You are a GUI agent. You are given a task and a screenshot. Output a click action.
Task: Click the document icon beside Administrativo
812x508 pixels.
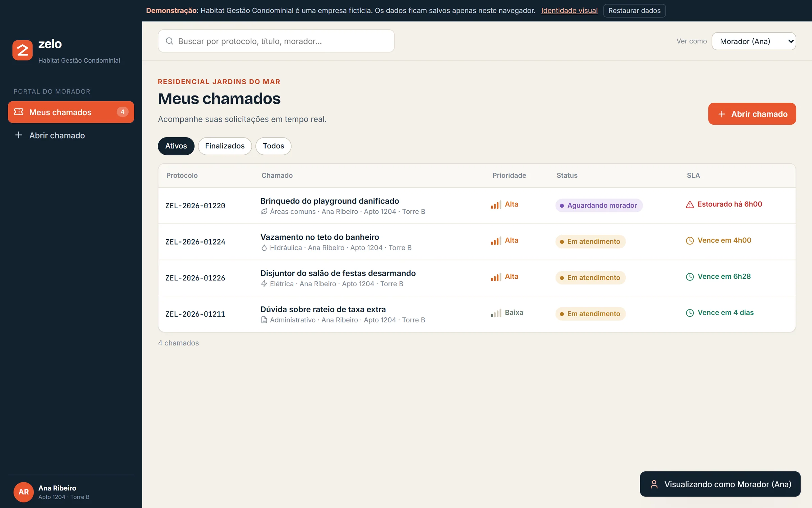[264, 320]
